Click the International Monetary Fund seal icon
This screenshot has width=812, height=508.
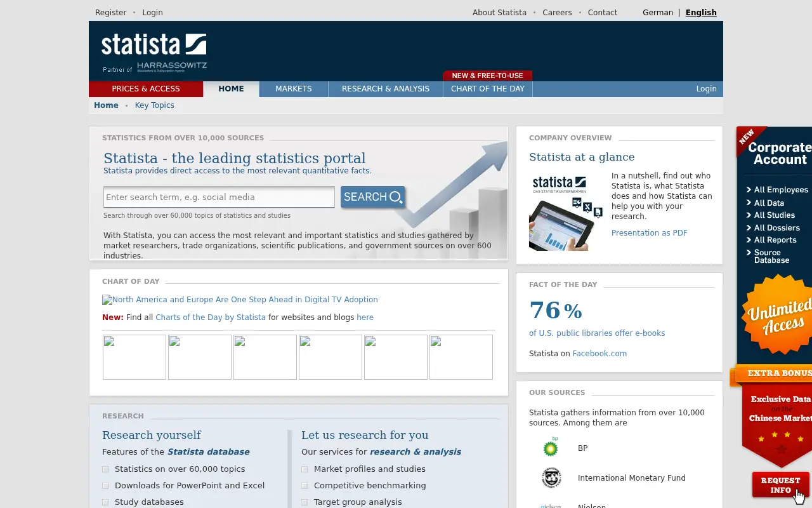tap(551, 478)
